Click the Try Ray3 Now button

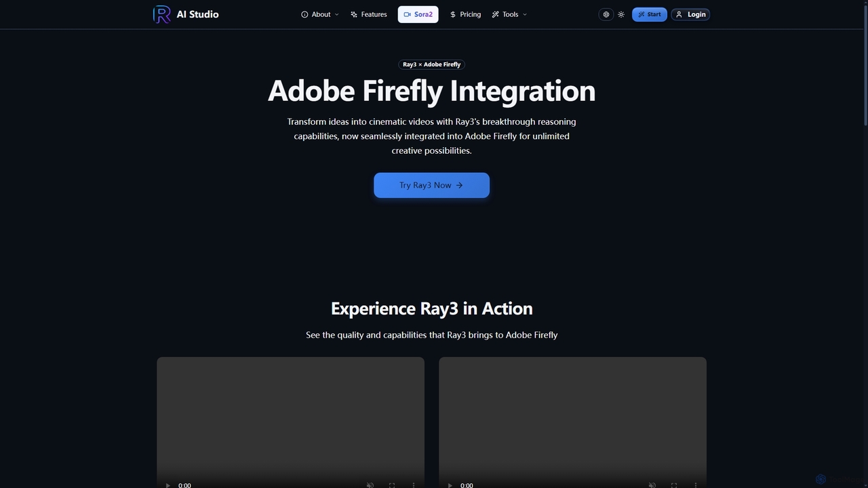(x=431, y=185)
